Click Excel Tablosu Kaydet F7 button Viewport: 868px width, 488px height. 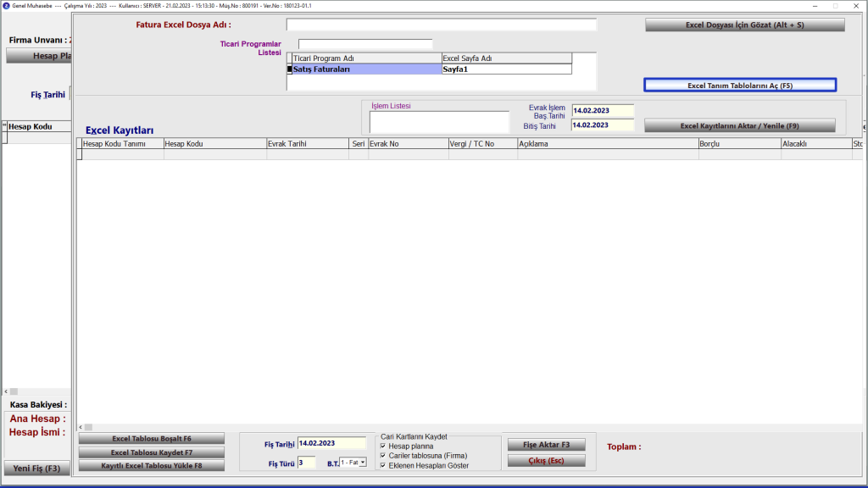click(x=152, y=452)
